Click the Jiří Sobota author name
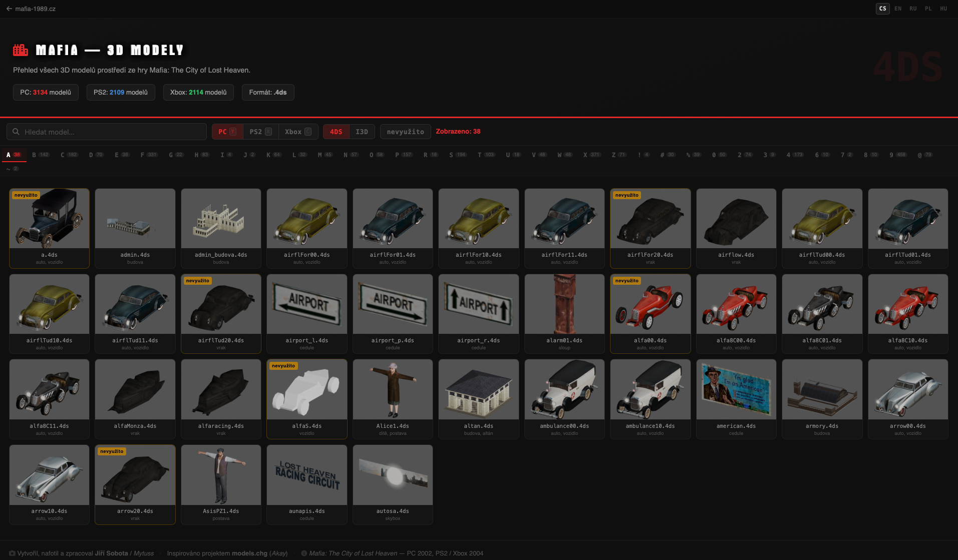This screenshot has width=958, height=560. click(x=111, y=553)
